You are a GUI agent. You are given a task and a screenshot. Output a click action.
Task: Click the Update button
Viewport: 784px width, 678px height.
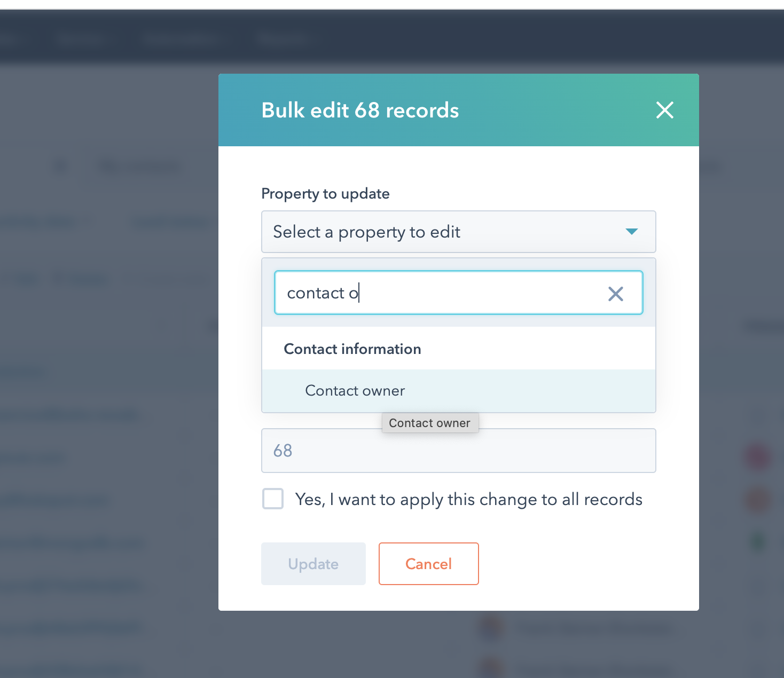[x=313, y=563]
